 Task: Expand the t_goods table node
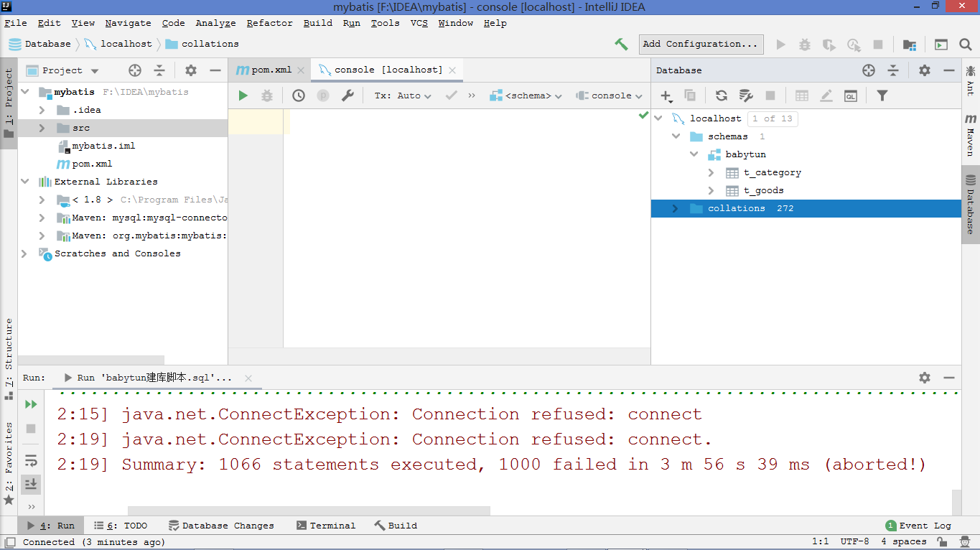click(x=711, y=190)
